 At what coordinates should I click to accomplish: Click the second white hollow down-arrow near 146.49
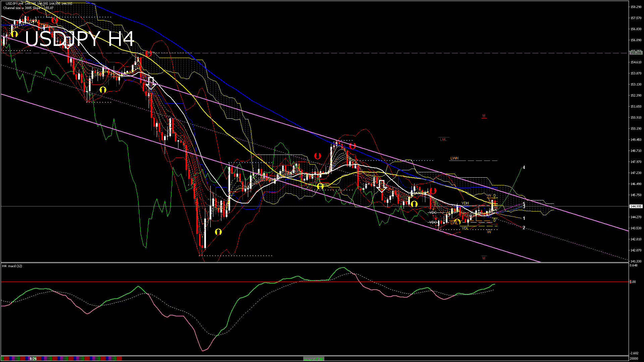pos(381,186)
